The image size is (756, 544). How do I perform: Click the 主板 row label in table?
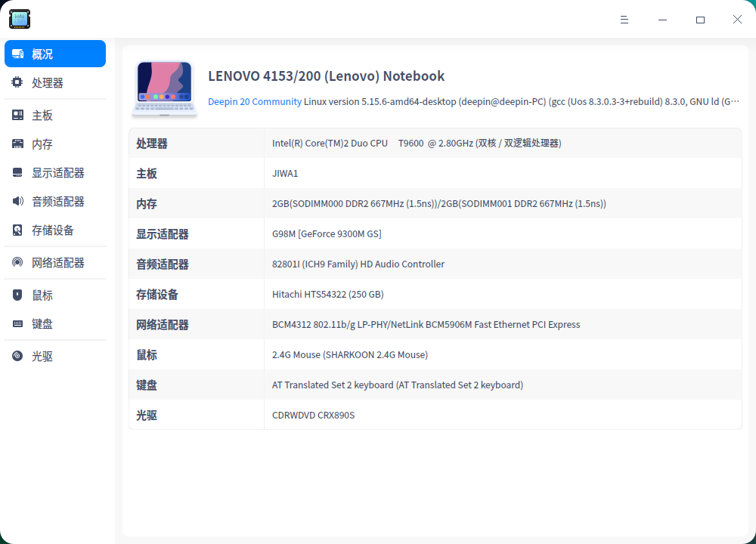click(x=147, y=174)
